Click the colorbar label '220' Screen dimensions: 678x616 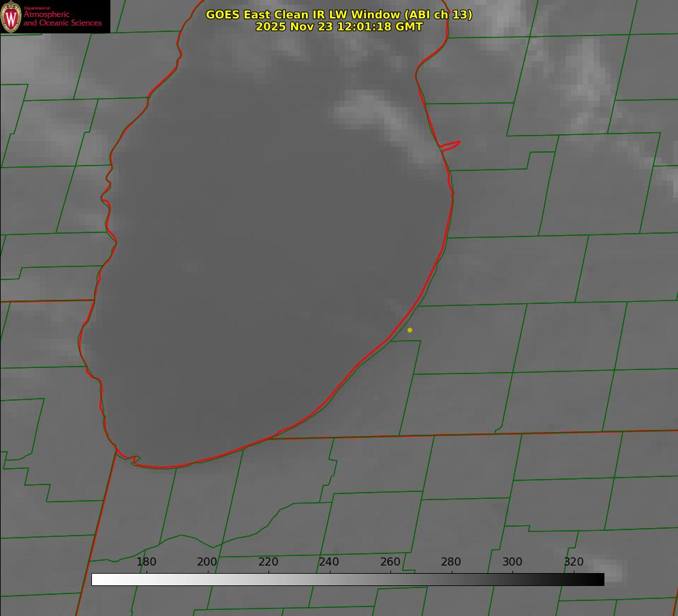[x=268, y=561]
